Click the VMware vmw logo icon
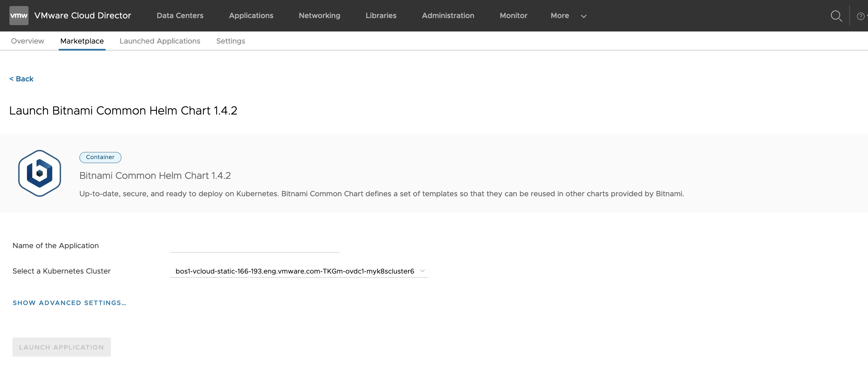Image resolution: width=868 pixels, height=373 pixels. tap(19, 15)
